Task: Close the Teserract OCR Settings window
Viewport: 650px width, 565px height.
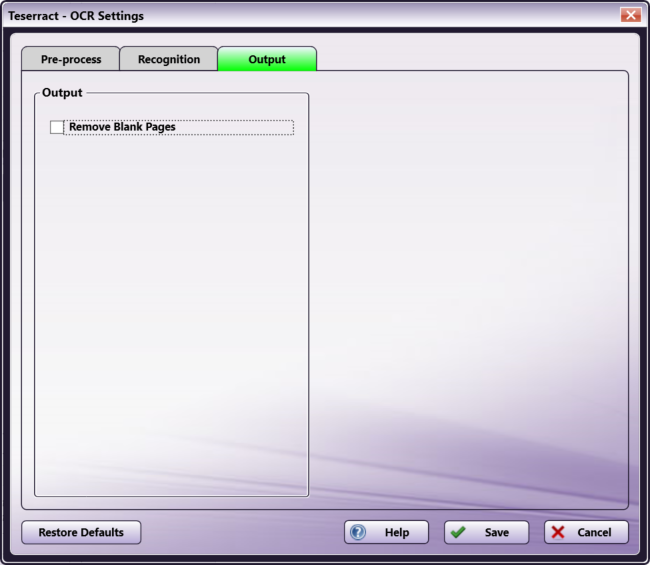Action: [x=631, y=15]
